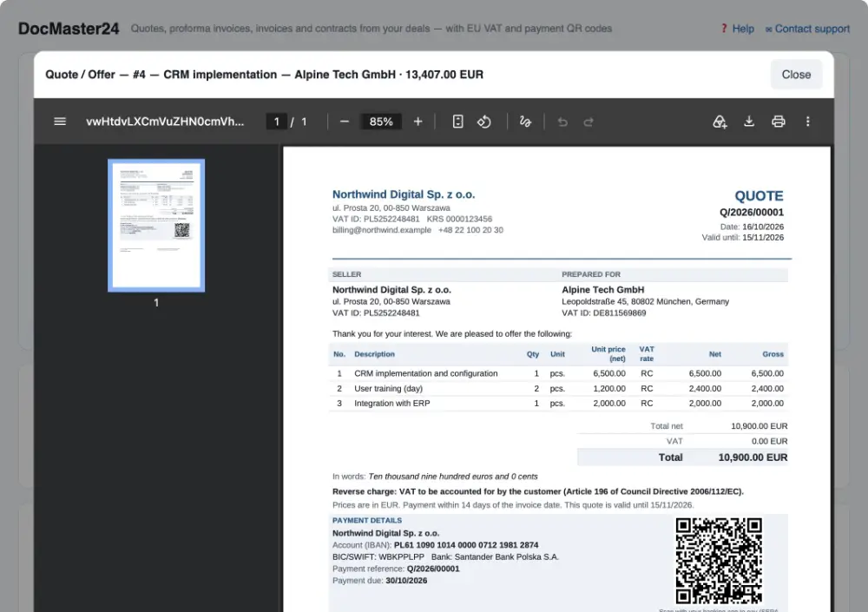Click the billing@northwind.example email text
Image resolution: width=868 pixels, height=612 pixels.
click(381, 230)
